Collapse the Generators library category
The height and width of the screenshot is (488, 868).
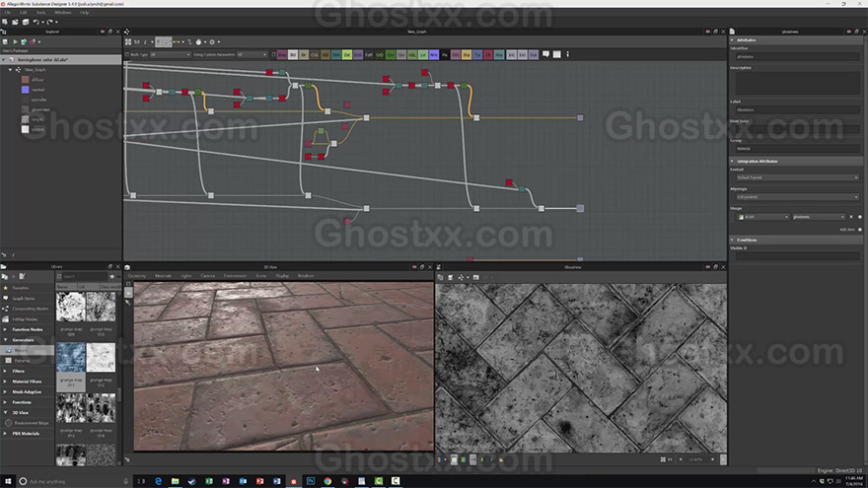(x=6, y=340)
